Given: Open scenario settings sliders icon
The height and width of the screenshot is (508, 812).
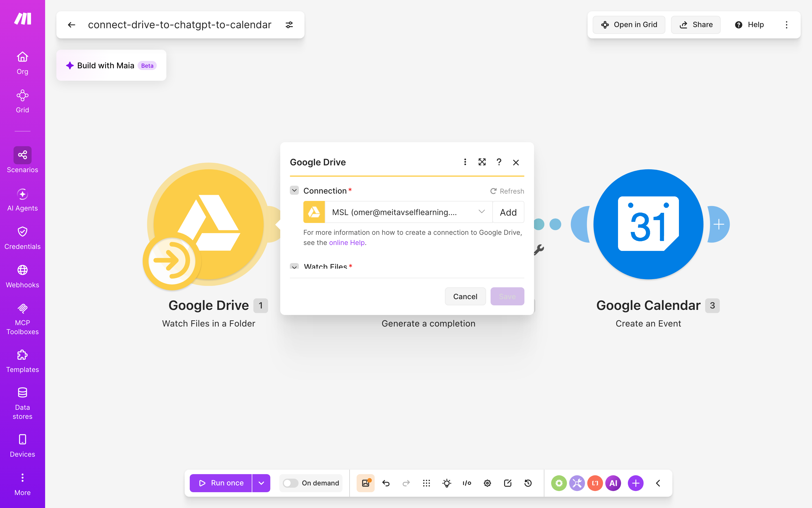Looking at the screenshot, I should 289,25.
